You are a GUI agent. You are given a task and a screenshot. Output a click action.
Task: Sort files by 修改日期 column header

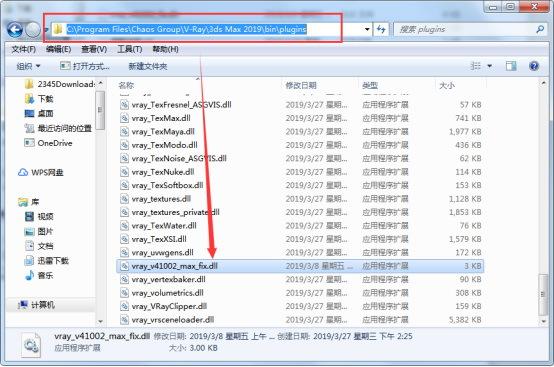(x=301, y=85)
